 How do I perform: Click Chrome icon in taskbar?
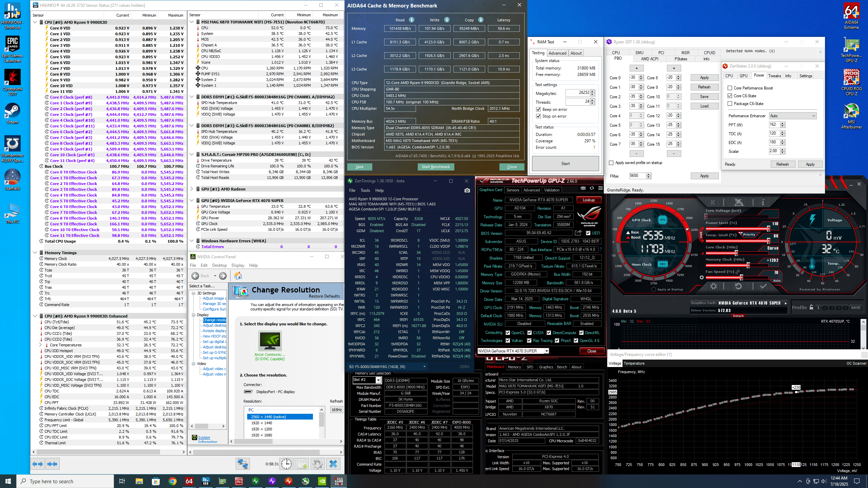click(x=173, y=481)
